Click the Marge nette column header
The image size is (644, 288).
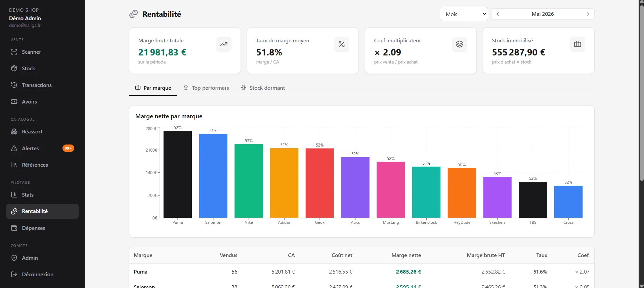click(406, 255)
